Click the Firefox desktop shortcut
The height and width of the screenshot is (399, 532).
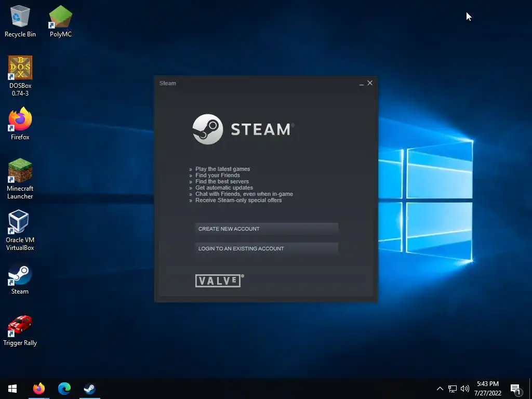click(x=20, y=124)
